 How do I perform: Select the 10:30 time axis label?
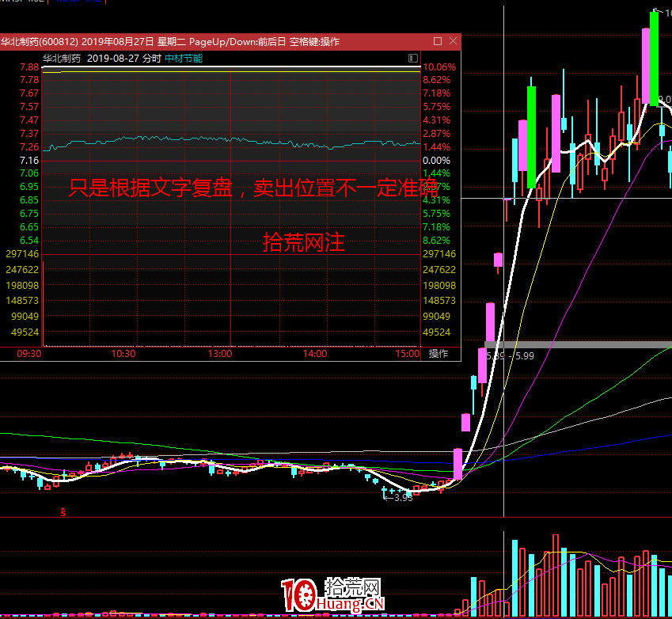pos(123,354)
